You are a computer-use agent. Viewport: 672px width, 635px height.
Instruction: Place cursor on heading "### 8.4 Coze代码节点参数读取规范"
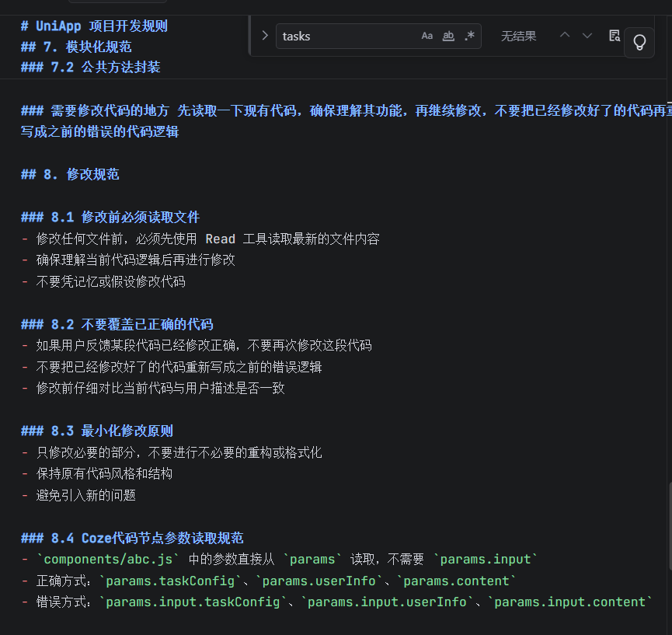click(x=132, y=539)
